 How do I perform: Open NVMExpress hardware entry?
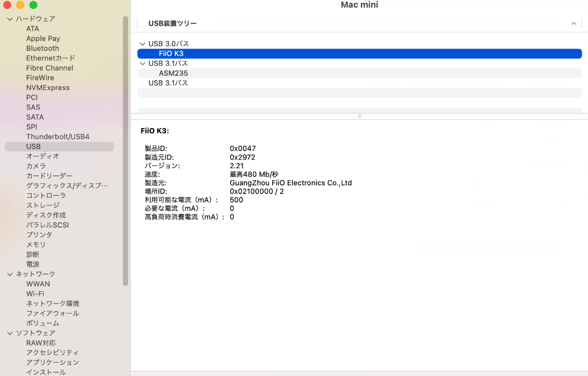pos(48,88)
